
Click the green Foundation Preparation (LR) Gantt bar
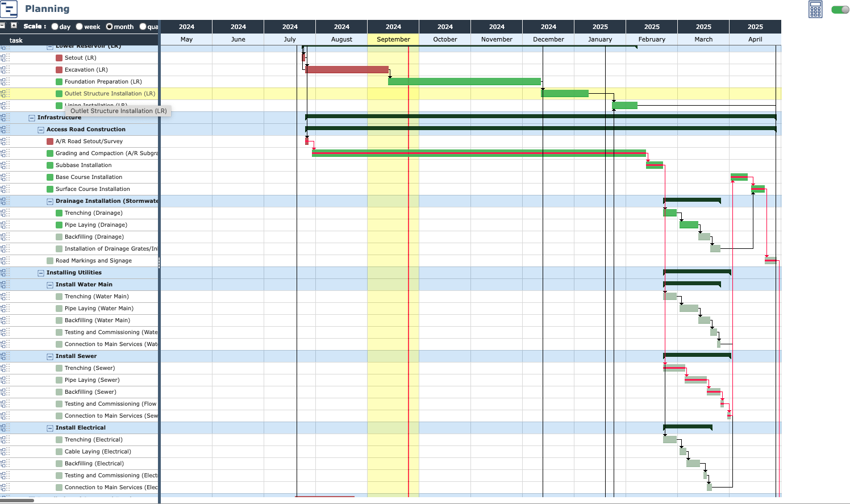click(x=464, y=82)
